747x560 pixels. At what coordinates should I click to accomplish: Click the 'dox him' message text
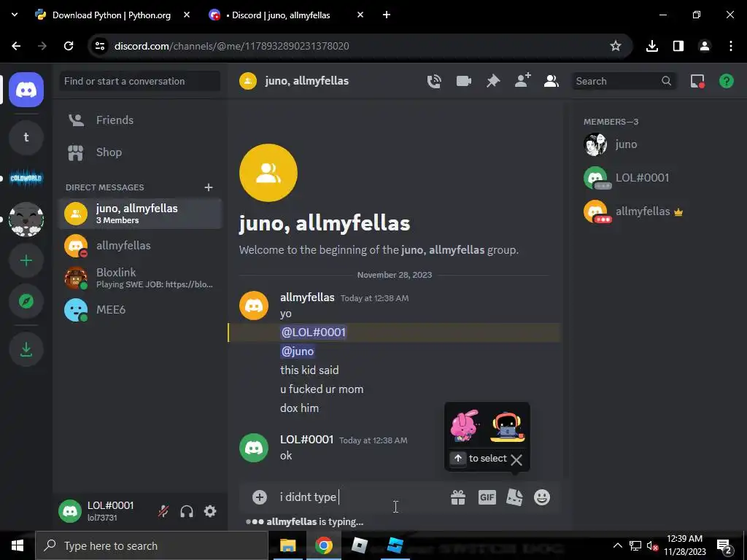(x=299, y=408)
